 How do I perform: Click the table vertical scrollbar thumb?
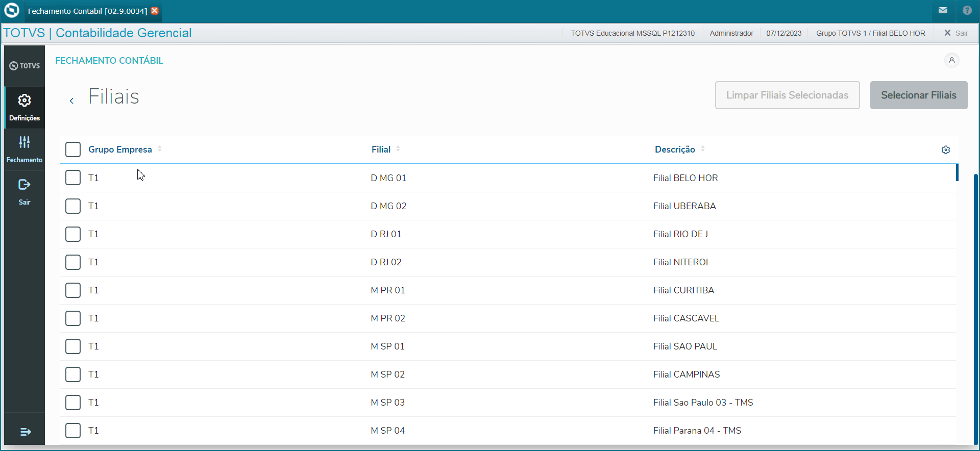[957, 172]
